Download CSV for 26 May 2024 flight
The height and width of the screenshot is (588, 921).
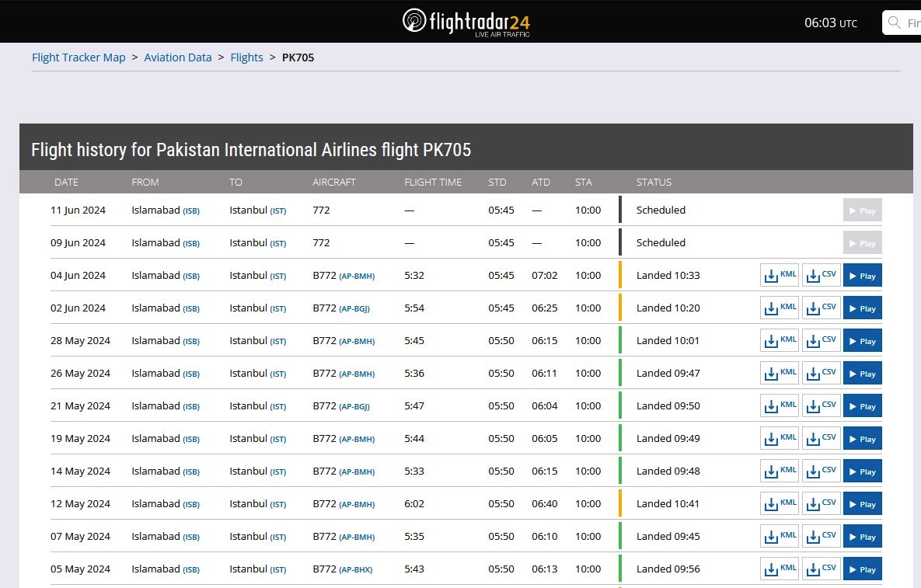[822, 373]
